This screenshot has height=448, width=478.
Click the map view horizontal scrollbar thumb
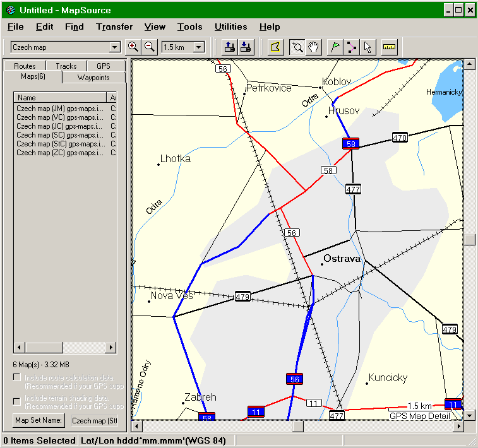pyautogui.click(x=298, y=427)
